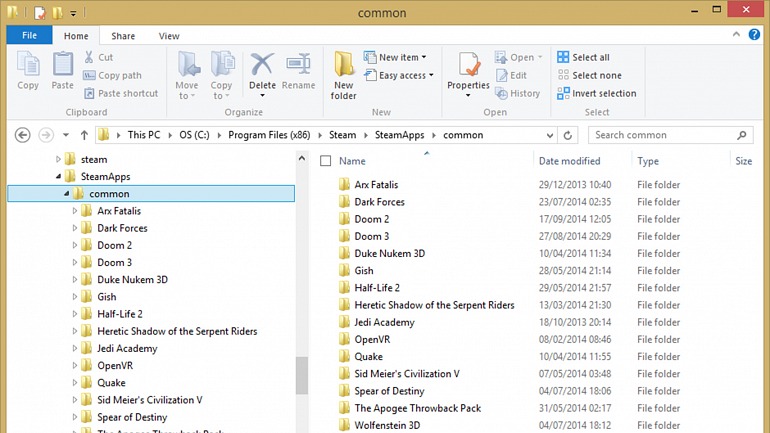Click the Move to icon
This screenshot has width=770, height=433.
coord(188,64)
